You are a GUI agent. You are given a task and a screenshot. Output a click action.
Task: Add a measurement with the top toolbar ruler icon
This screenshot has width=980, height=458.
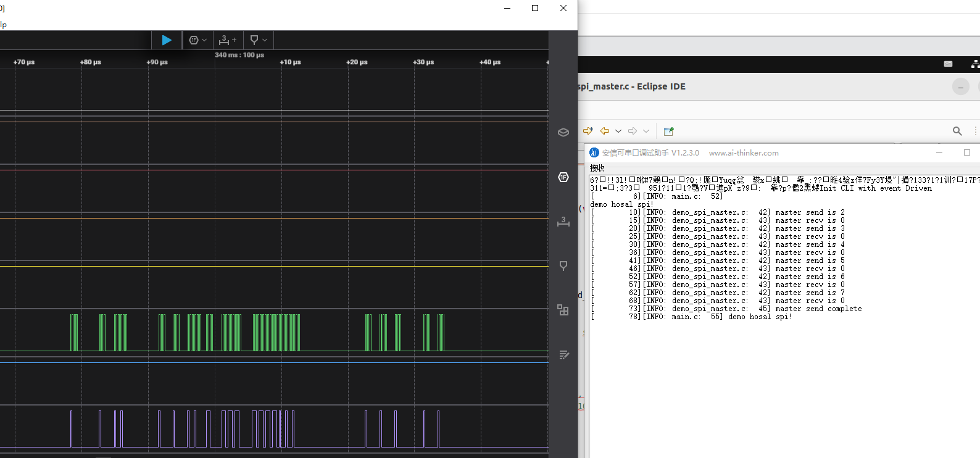[x=228, y=40]
